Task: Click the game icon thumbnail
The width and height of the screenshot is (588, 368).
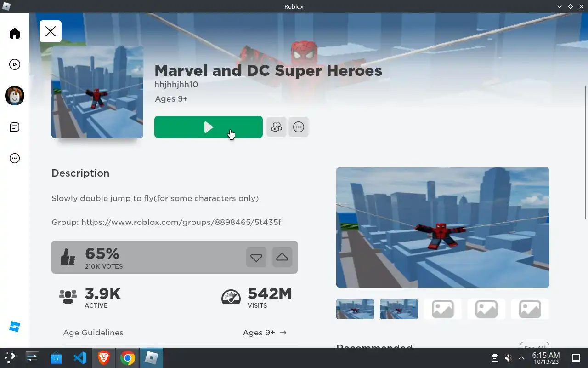Action: [97, 92]
